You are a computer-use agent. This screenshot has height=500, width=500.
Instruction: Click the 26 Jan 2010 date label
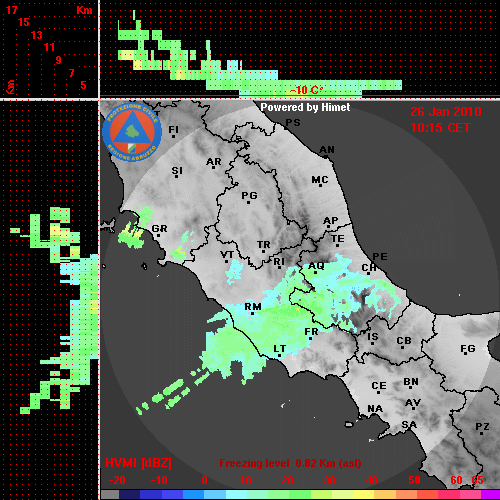446,112
